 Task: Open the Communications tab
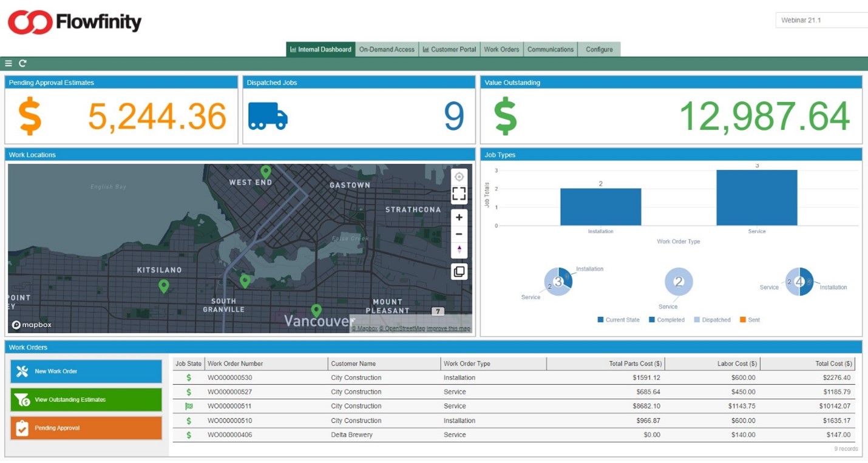click(x=550, y=49)
